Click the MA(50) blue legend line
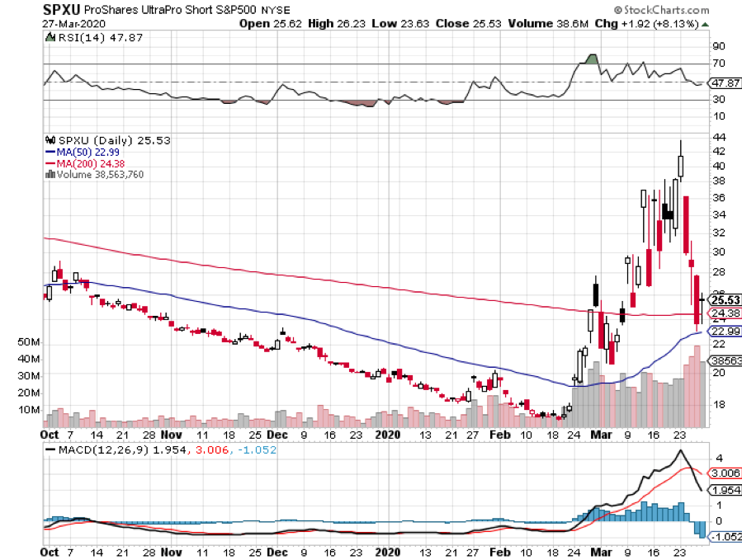742x560 pixels. (x=49, y=153)
